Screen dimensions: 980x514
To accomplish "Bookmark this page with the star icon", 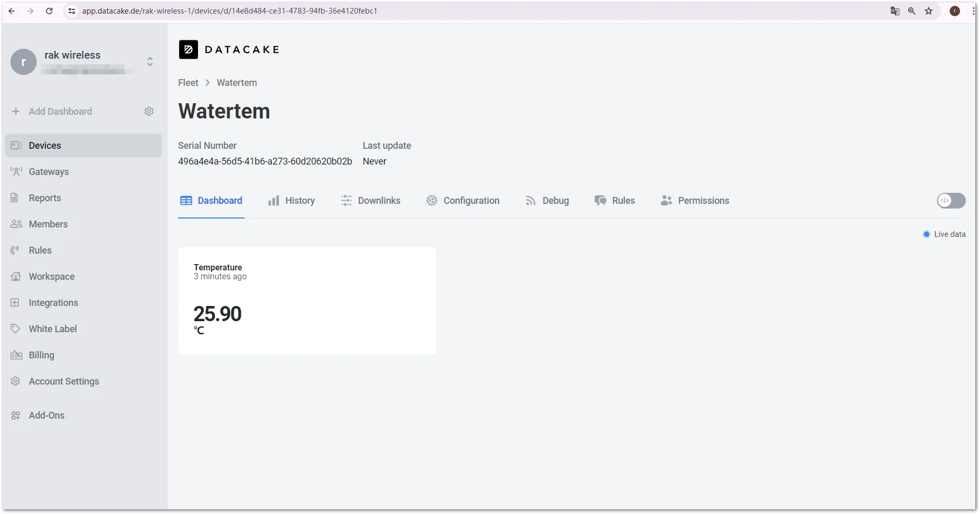I will coord(929,11).
